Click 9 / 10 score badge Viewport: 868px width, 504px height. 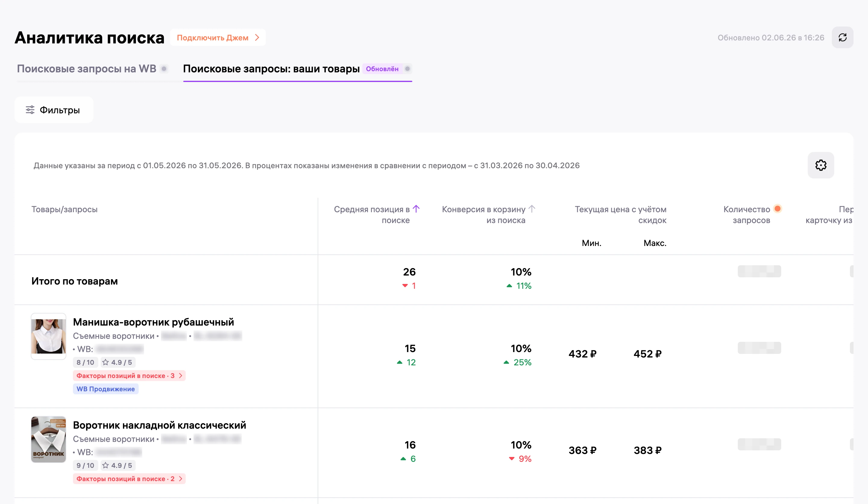(85, 465)
